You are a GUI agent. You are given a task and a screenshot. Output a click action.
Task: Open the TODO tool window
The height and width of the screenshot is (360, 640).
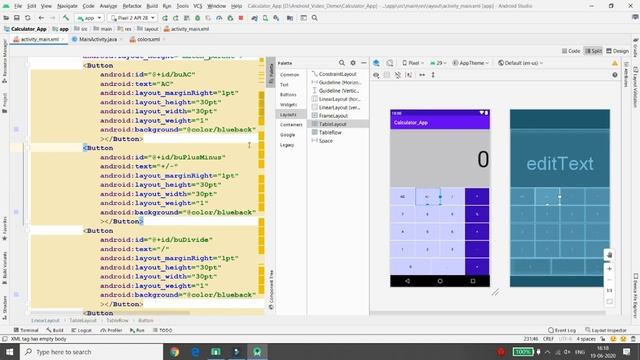pyautogui.click(x=162, y=330)
